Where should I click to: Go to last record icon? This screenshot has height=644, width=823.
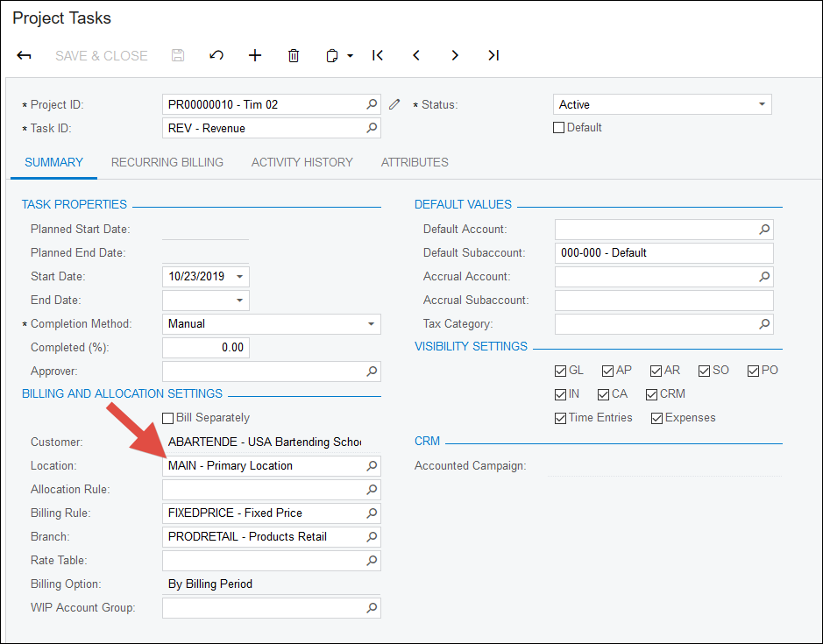pyautogui.click(x=493, y=55)
